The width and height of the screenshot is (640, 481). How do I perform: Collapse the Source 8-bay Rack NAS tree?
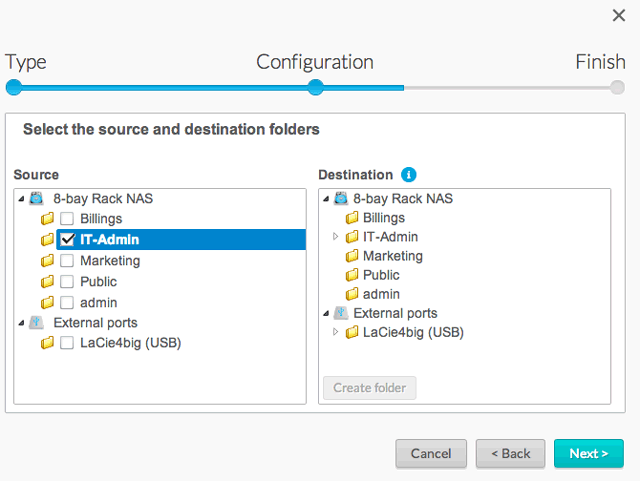[22, 199]
